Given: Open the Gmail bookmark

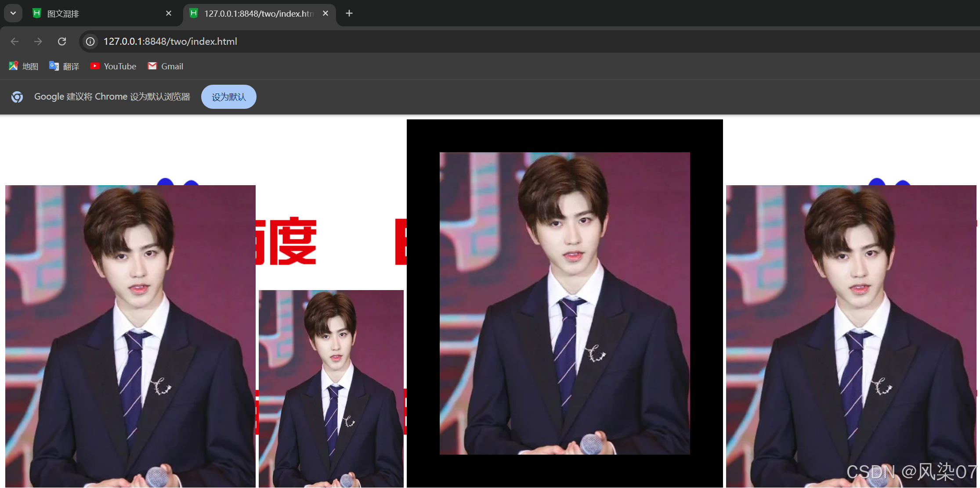Looking at the screenshot, I should tap(166, 66).
